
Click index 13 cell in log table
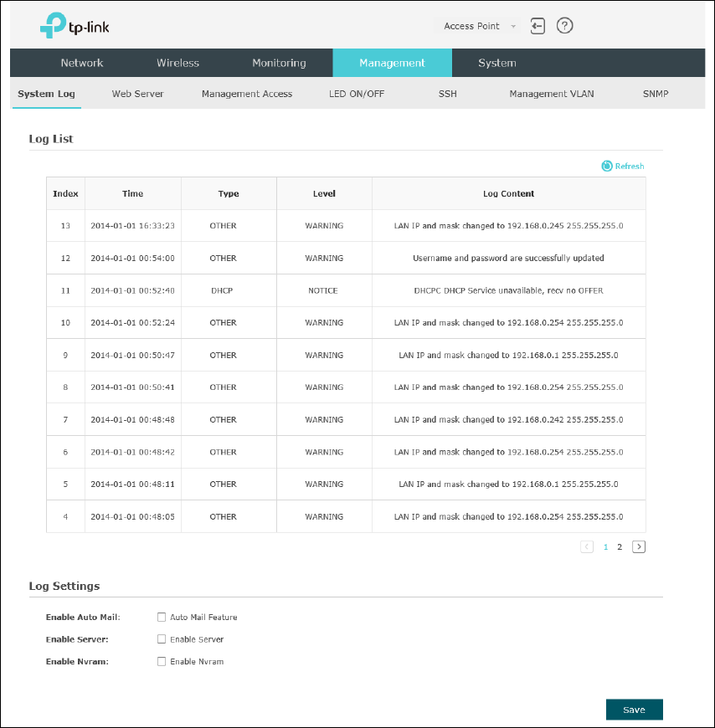[x=65, y=226]
